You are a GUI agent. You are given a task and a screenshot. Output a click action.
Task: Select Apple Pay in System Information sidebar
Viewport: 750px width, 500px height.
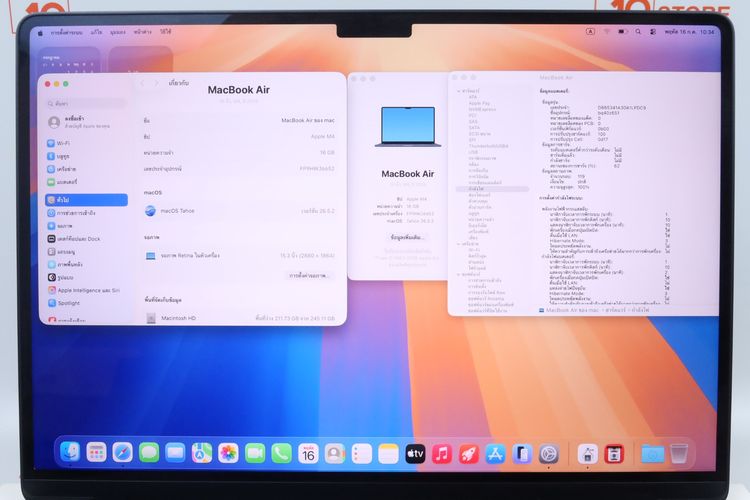click(x=479, y=103)
